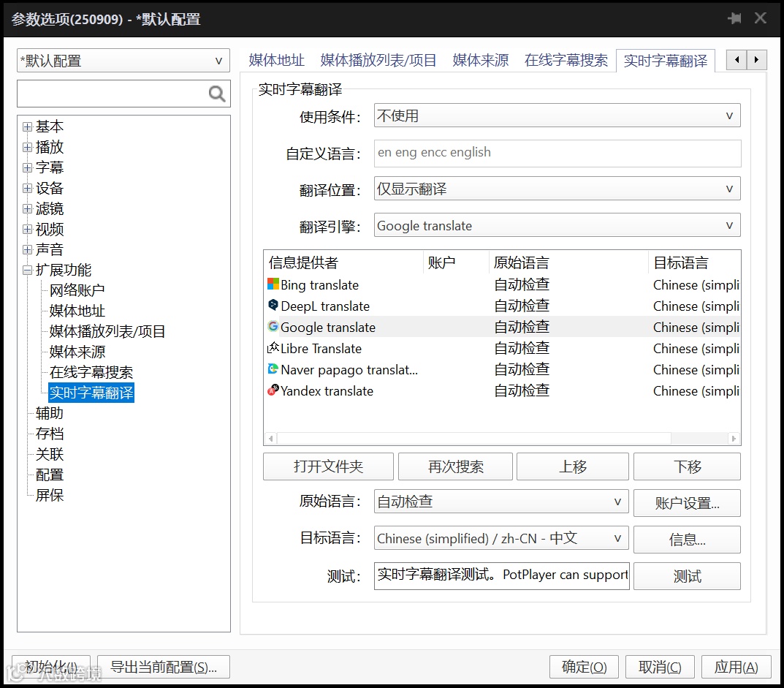Switch to the 在线字幕搜索 tab
Screen dimensions: 784x688
[566, 60]
